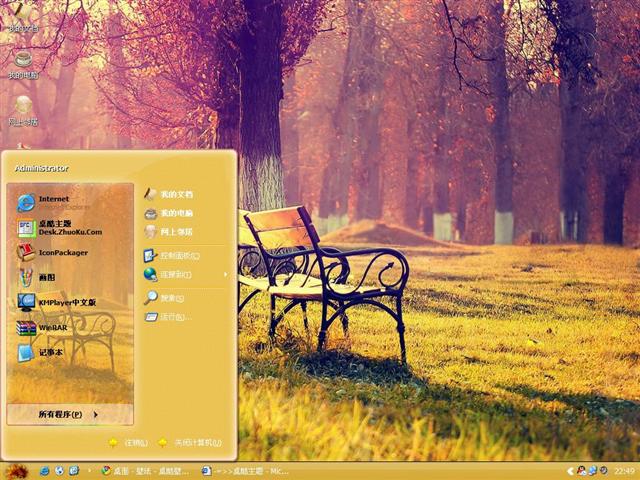Expand hidden Quick Launch items chevron

(89, 471)
